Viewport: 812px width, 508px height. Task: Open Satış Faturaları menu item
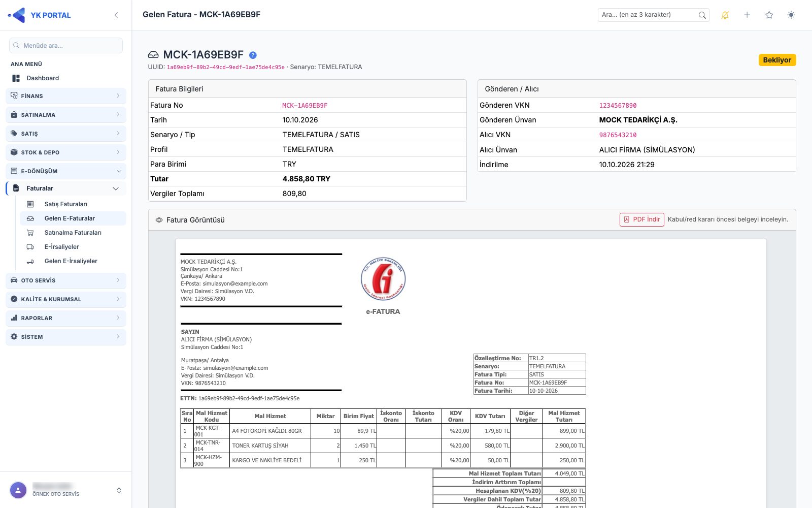[x=73, y=204]
